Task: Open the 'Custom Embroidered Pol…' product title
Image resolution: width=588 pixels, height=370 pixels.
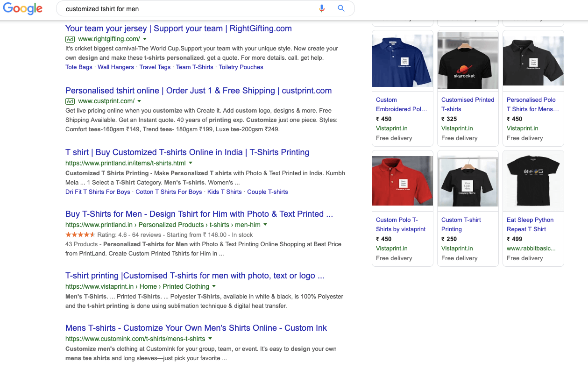Action: click(x=402, y=105)
